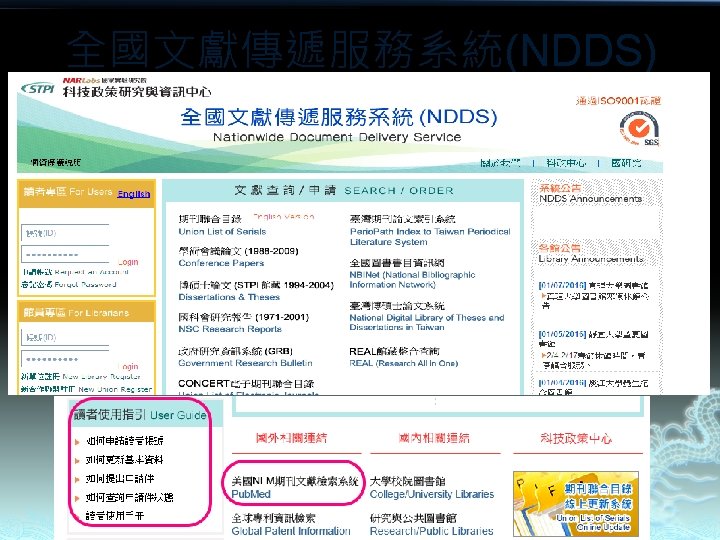Open Global Patent Information link
Viewport: 720px width, 540px height.
tap(291, 531)
